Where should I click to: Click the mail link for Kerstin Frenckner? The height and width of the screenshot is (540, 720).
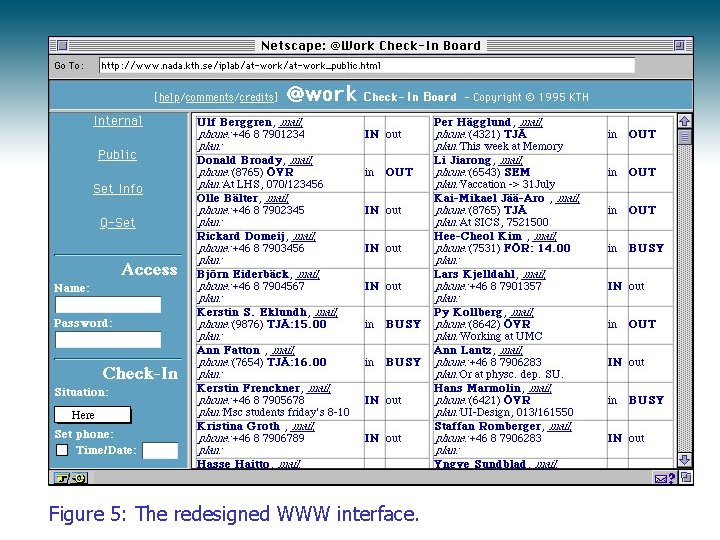click(319, 388)
